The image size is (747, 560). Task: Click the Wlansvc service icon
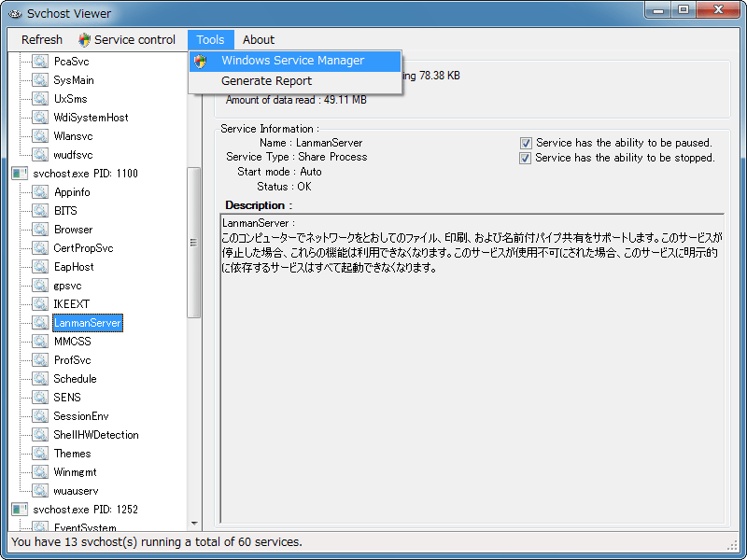(40, 136)
